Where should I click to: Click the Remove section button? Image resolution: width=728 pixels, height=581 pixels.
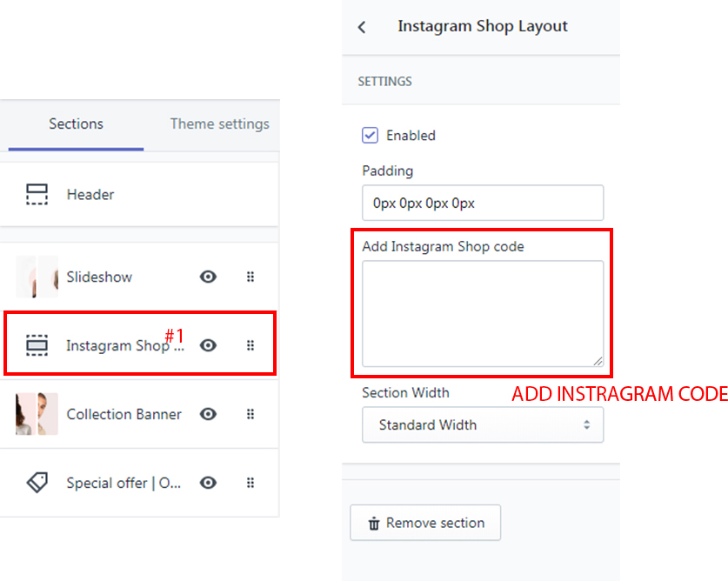[x=425, y=523]
